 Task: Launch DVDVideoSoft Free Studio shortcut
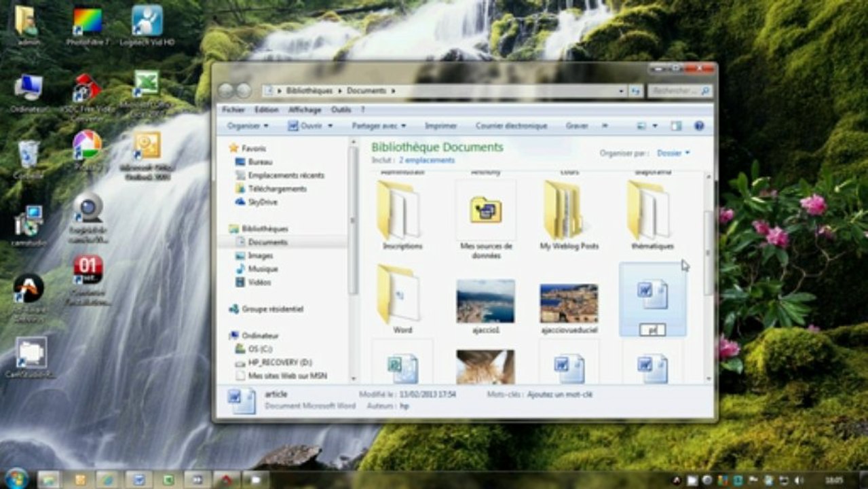click(x=88, y=97)
